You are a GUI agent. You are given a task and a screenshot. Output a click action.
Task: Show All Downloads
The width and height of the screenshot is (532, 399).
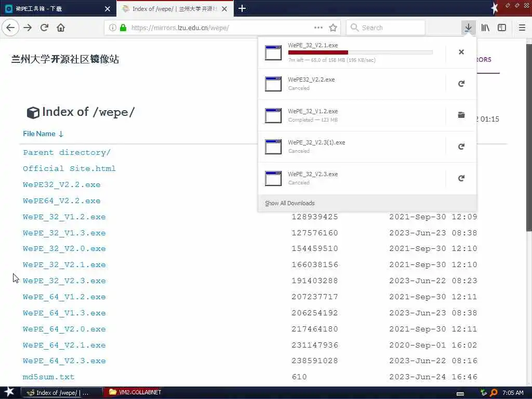pyautogui.click(x=290, y=203)
